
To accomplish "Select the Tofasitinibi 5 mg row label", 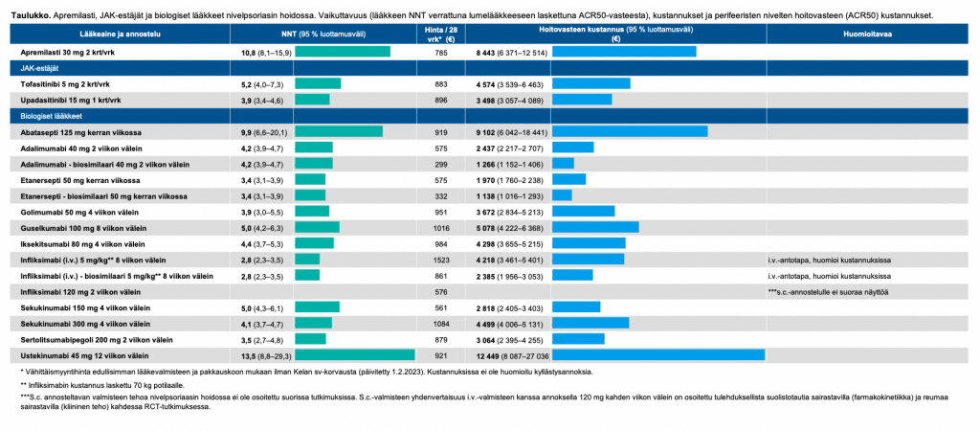I will (66, 84).
